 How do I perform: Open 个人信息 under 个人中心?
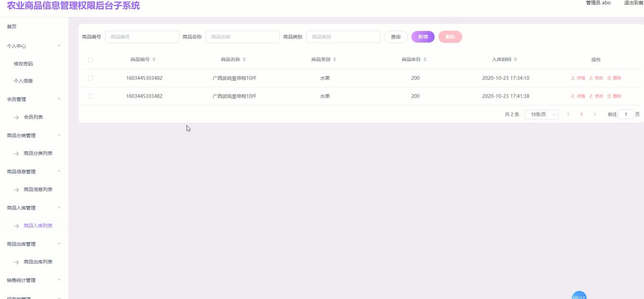(x=23, y=81)
